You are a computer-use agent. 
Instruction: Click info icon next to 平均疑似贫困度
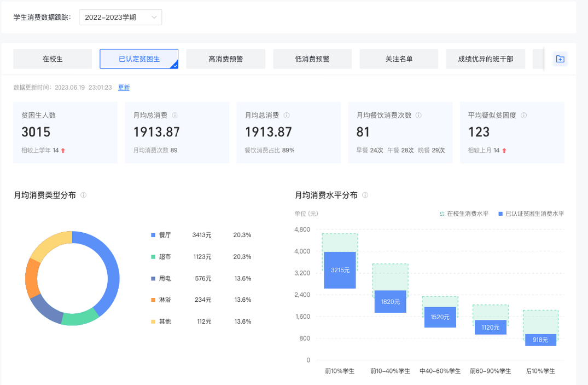(x=523, y=116)
